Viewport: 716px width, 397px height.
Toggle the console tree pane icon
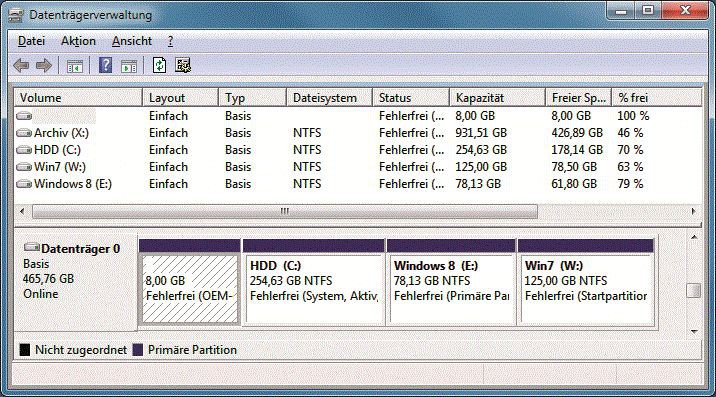click(x=75, y=66)
